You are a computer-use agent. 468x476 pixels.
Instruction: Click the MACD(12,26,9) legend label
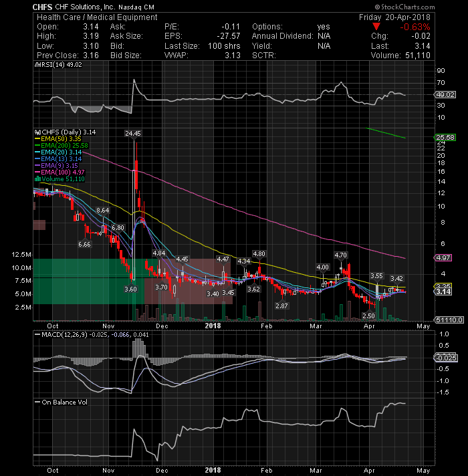pos(64,334)
